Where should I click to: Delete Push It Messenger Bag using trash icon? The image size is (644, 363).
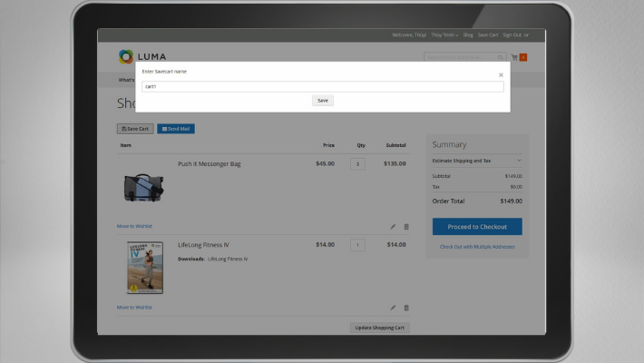pyautogui.click(x=406, y=227)
